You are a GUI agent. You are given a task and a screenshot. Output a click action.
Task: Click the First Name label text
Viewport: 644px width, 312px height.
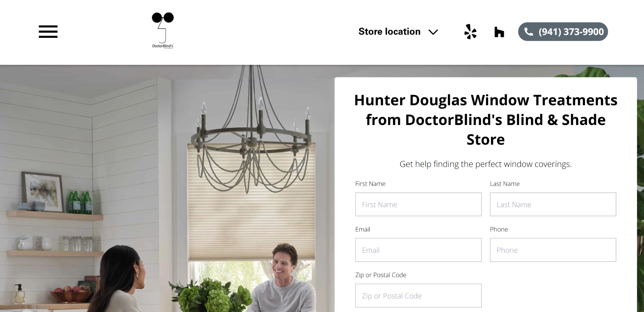(370, 184)
